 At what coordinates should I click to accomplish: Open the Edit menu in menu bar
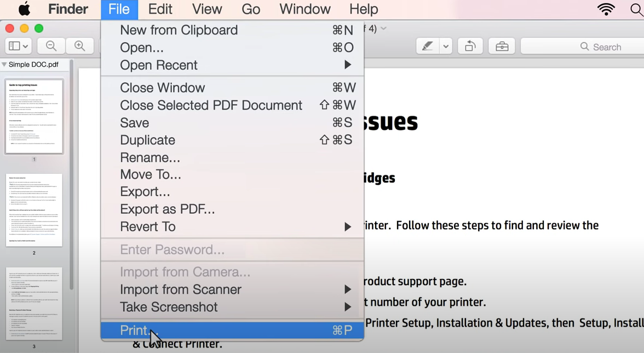point(160,9)
